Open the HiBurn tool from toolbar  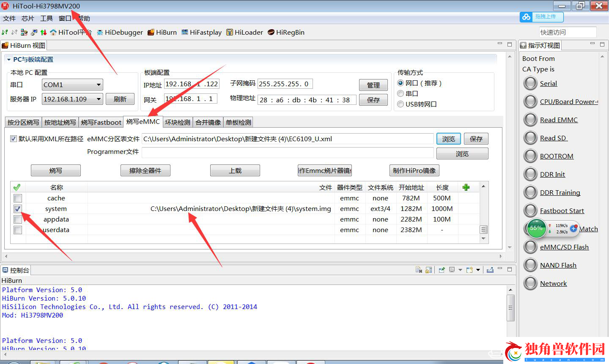(162, 32)
